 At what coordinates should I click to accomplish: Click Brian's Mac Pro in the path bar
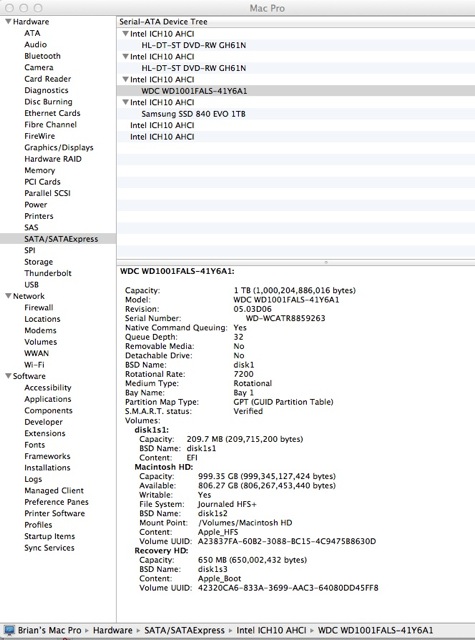49,630
